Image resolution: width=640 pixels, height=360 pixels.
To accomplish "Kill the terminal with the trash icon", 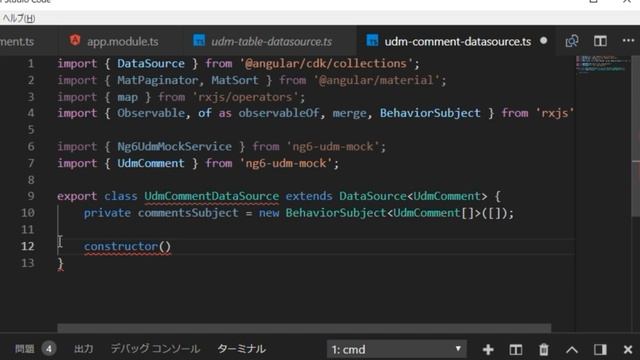I will tap(544, 350).
